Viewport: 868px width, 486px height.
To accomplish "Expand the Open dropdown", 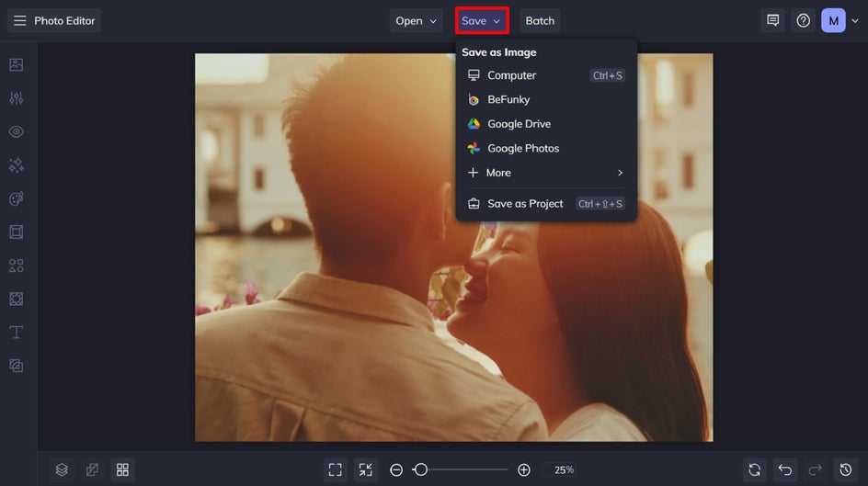I will point(416,20).
